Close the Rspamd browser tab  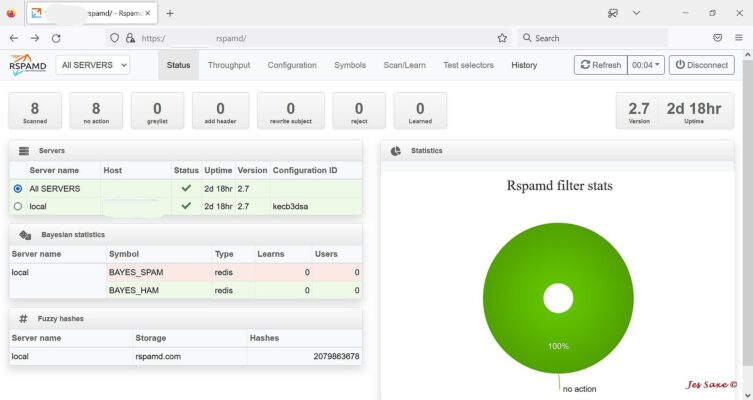(148, 13)
